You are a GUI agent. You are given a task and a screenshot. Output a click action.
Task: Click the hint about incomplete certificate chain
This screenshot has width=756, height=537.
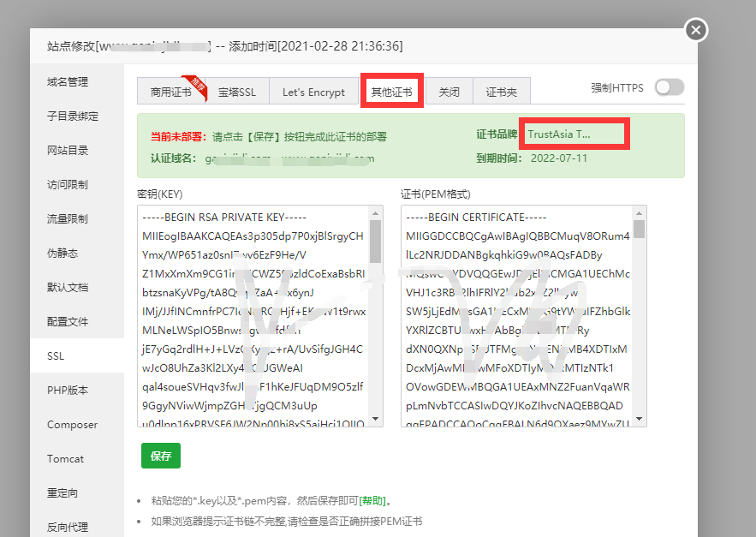point(287,521)
